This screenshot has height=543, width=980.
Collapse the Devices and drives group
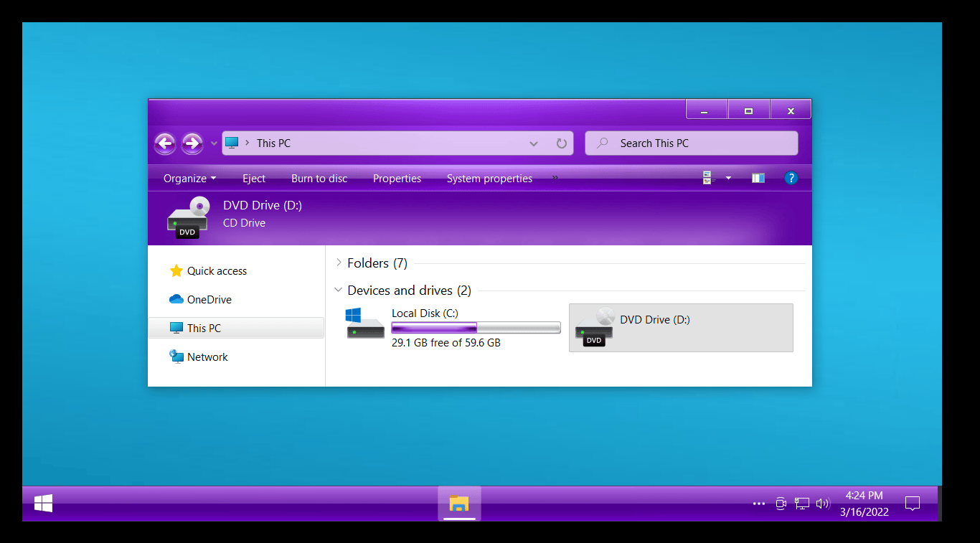[339, 290]
